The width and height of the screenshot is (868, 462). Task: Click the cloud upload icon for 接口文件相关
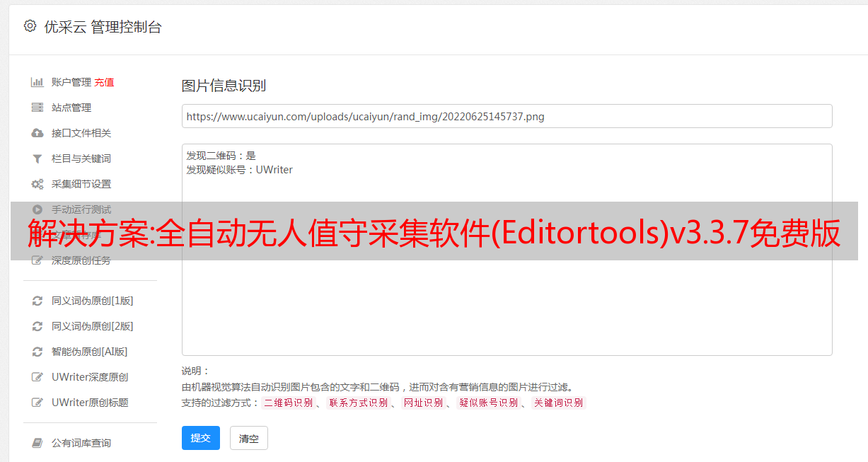point(37,133)
